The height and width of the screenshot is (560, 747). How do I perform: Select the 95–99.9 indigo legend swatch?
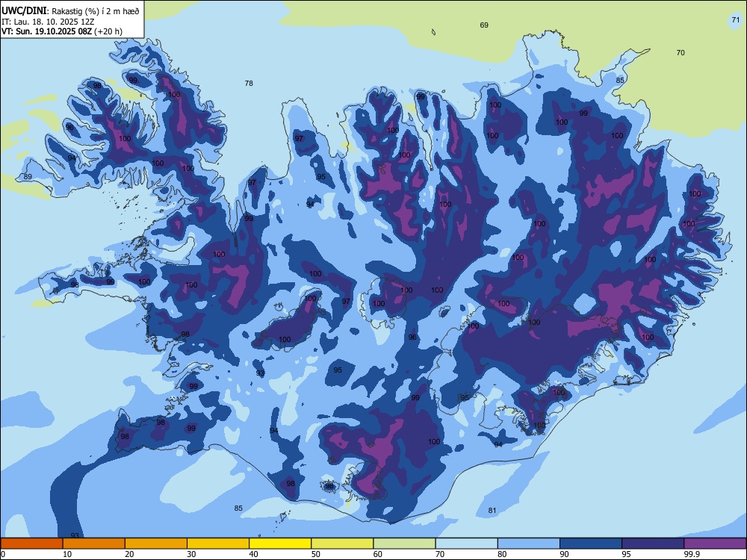(653, 544)
